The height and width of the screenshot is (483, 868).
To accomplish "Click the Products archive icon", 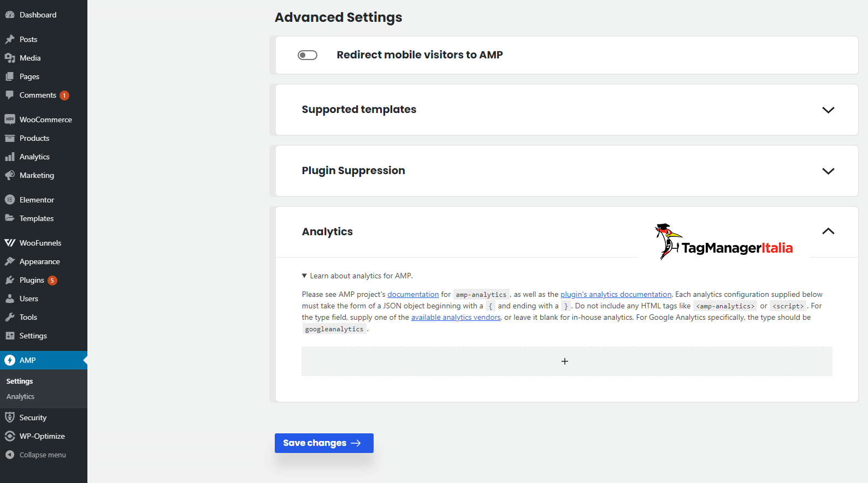I will (10, 138).
